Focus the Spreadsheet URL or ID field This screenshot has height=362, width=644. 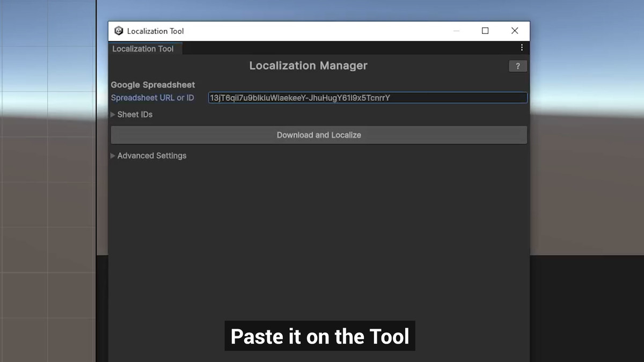point(368,98)
